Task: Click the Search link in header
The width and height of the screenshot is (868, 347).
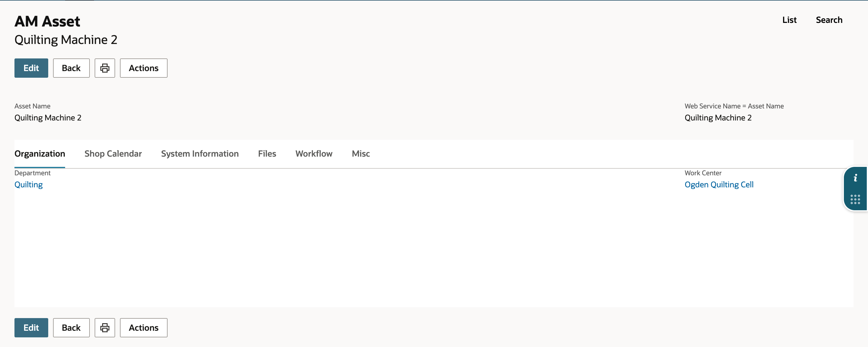Action: point(829,20)
